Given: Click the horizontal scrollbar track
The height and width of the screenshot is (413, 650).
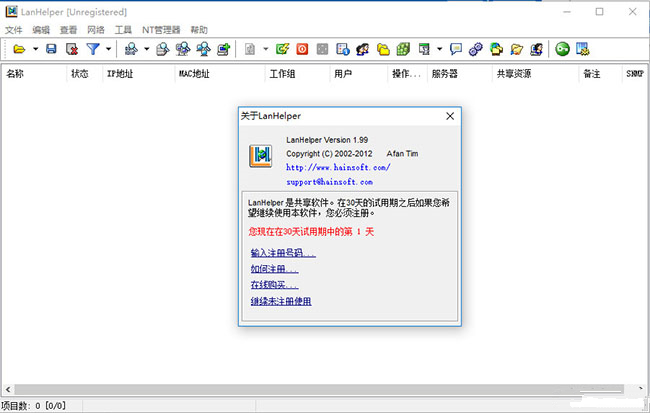Looking at the screenshot, I should 319,389.
